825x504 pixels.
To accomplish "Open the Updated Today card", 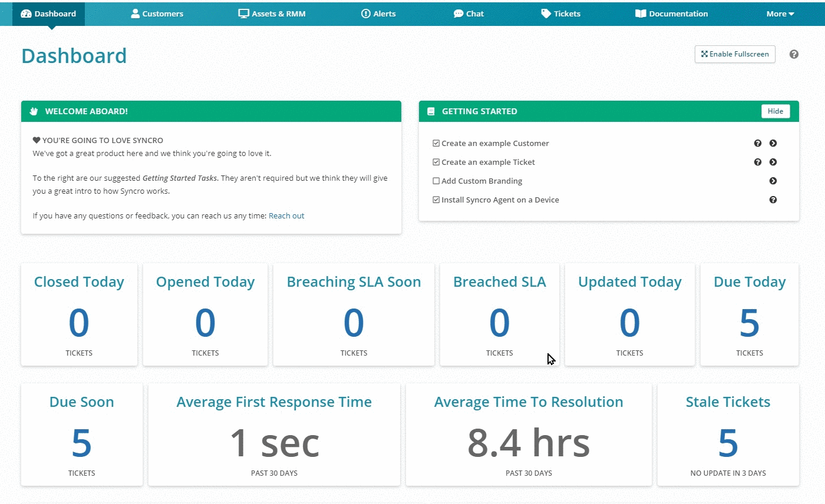I will click(630, 314).
